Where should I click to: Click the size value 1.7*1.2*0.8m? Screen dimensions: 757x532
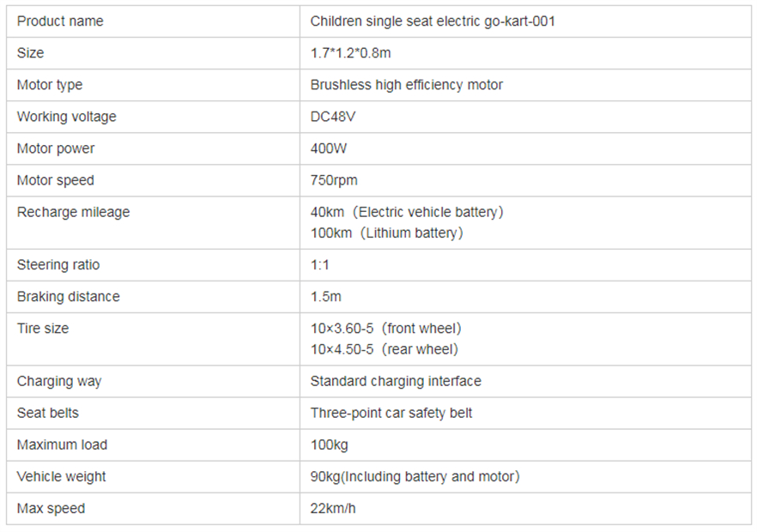point(350,53)
